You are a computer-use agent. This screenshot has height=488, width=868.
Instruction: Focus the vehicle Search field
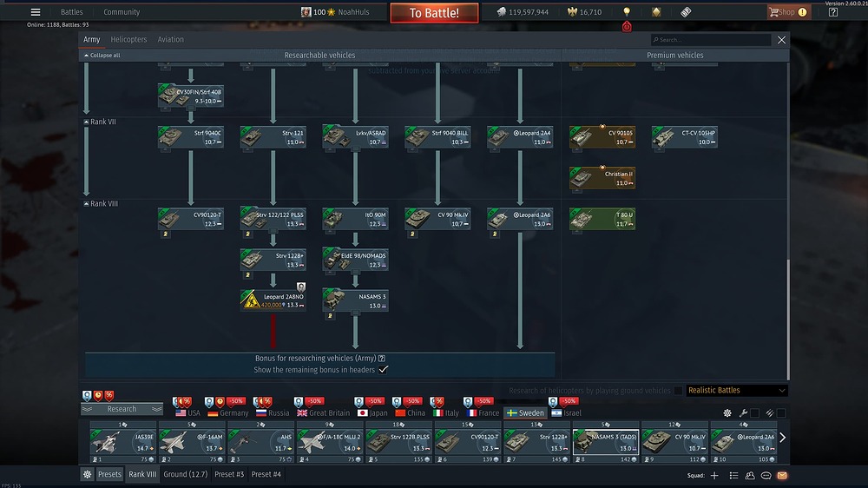(711, 40)
